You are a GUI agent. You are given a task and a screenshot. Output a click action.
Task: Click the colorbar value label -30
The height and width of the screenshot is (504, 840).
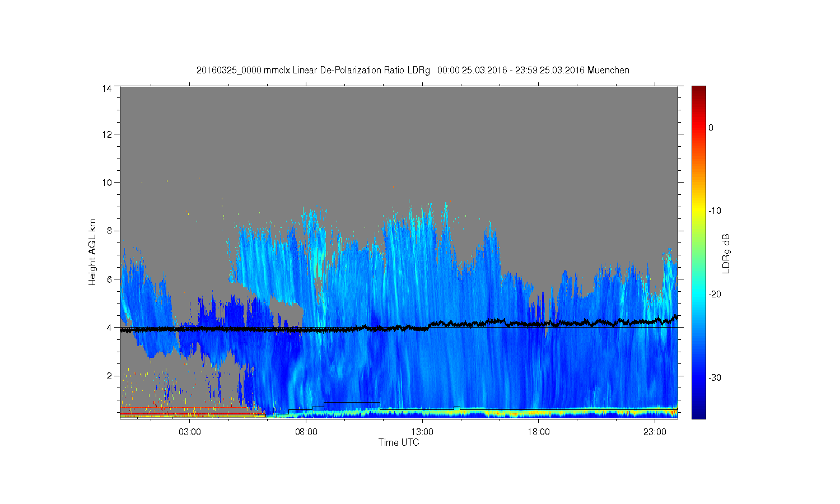tap(714, 378)
